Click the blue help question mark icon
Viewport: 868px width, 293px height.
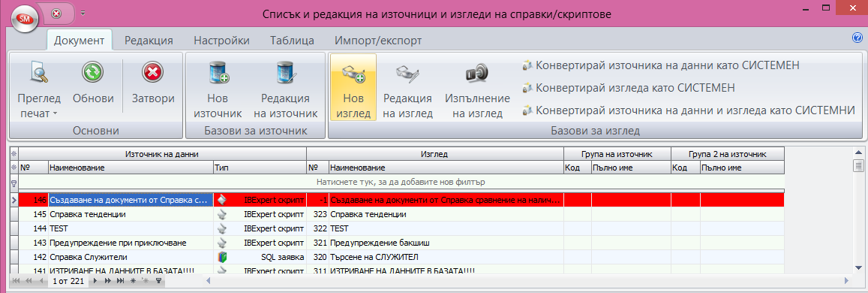857,38
